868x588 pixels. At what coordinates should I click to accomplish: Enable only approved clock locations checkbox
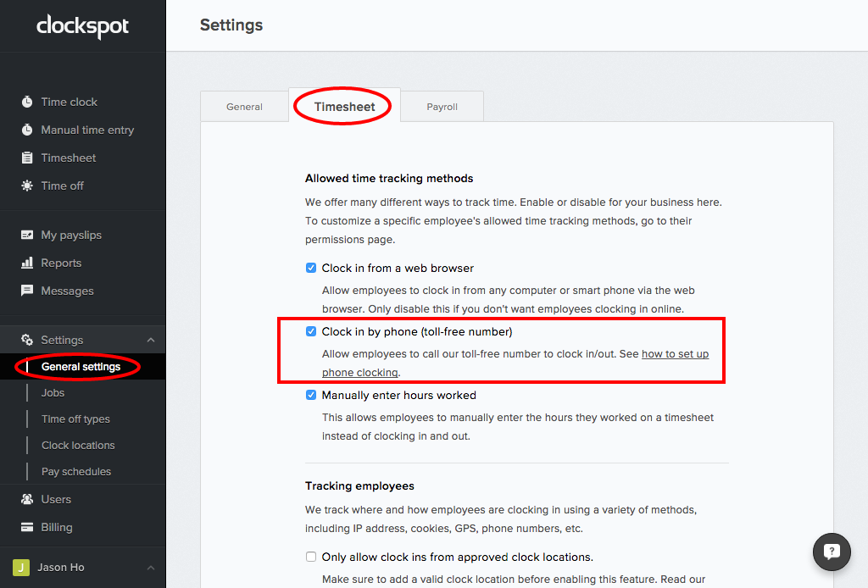point(311,557)
